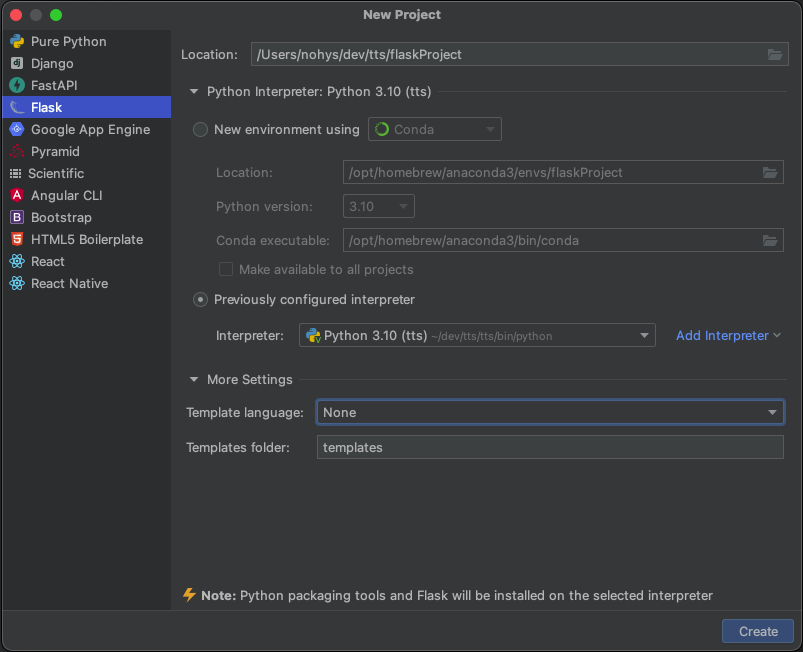
Task: Click the Bootstrap B icon
Action: (17, 217)
